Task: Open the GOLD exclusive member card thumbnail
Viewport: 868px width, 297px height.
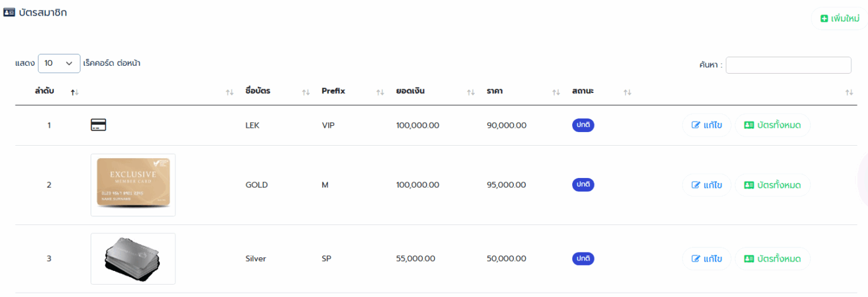Action: point(133,185)
